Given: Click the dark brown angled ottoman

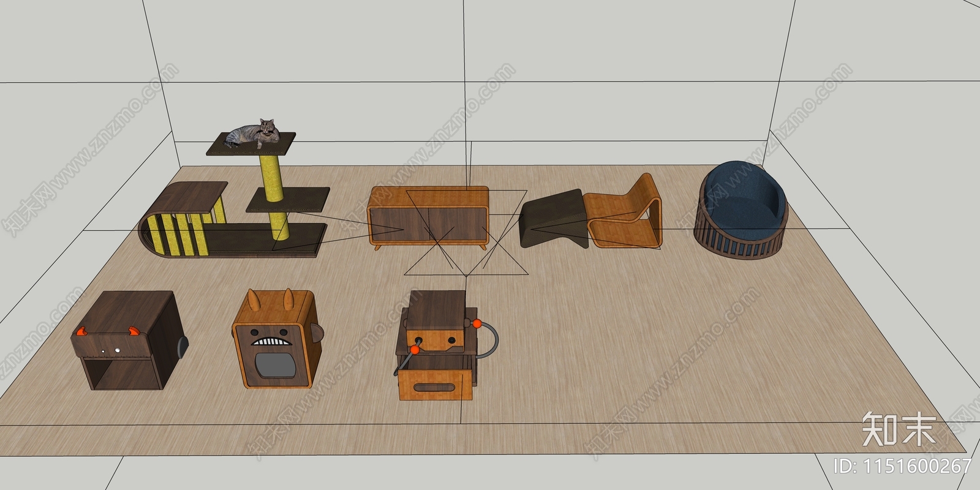Looking at the screenshot, I should pos(554,219).
